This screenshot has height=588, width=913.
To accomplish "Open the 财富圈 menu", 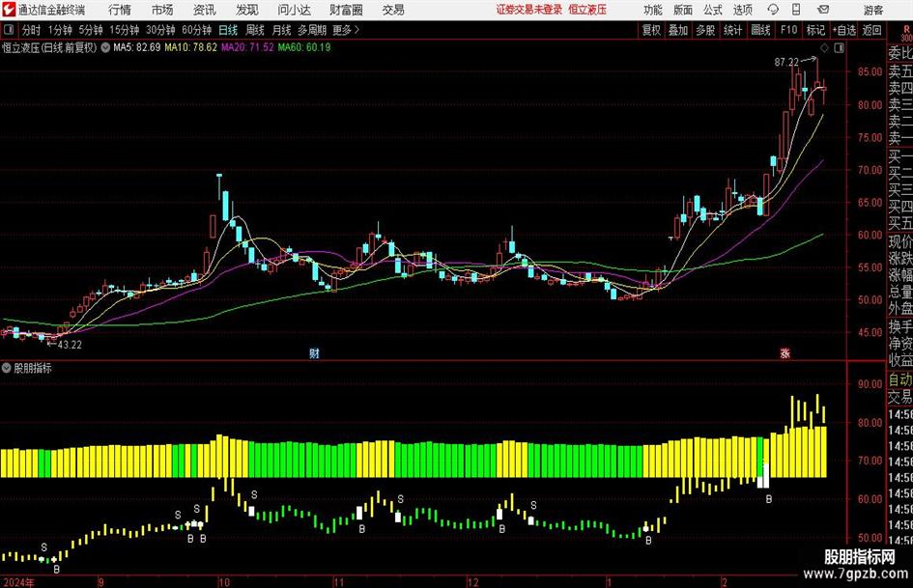I will click(x=346, y=10).
